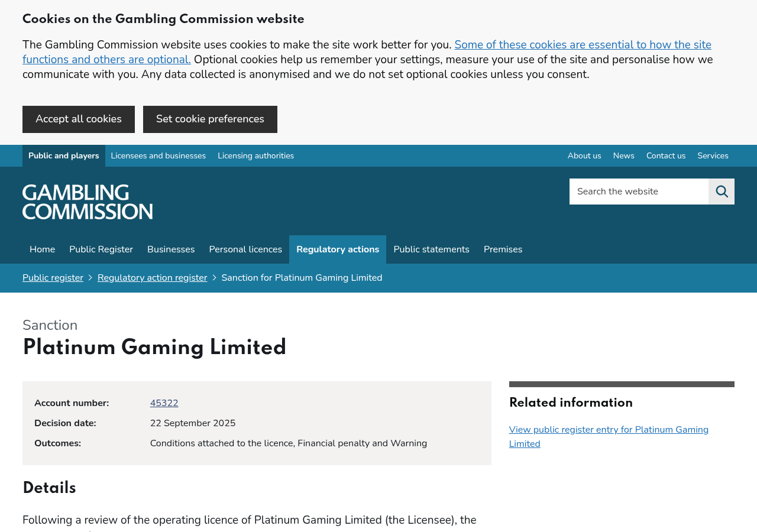Go to the News page
Screen dimensions: 757x532
pyautogui.click(x=624, y=156)
